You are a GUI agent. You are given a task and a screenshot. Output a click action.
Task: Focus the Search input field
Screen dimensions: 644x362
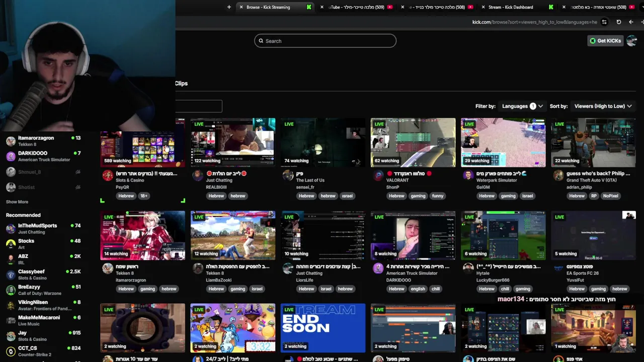(x=325, y=41)
